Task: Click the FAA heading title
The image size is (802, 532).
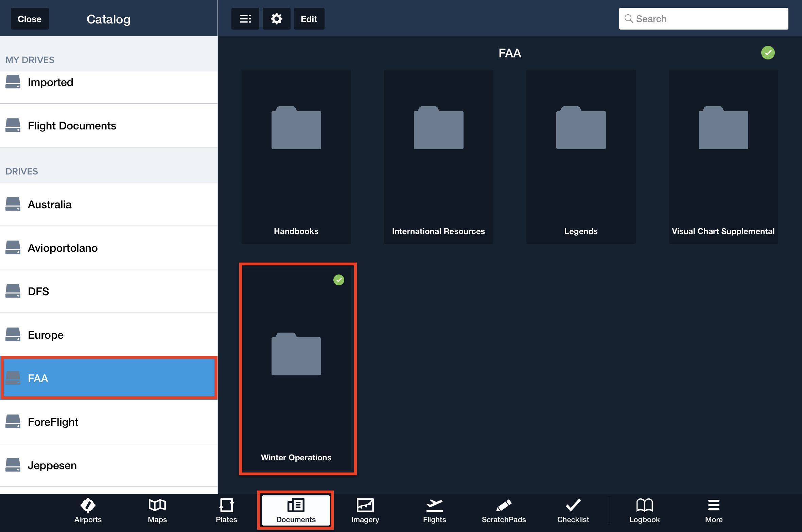Action: (510, 53)
